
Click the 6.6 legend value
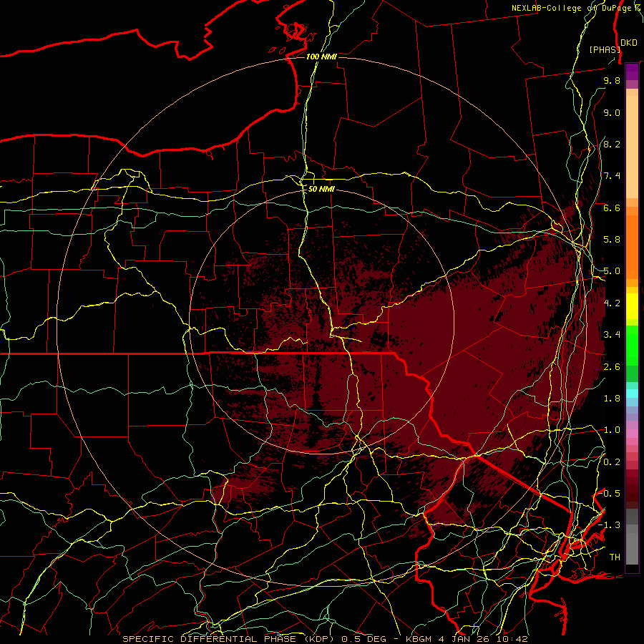612,208
